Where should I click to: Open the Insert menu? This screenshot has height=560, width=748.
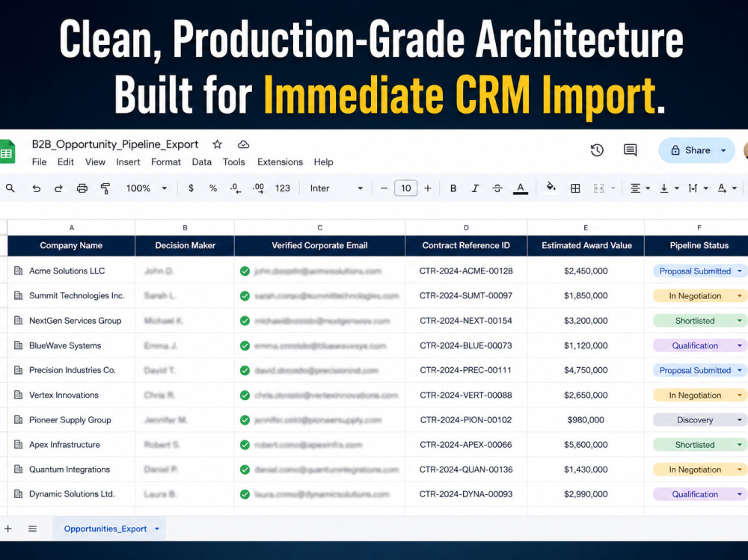coord(128,162)
